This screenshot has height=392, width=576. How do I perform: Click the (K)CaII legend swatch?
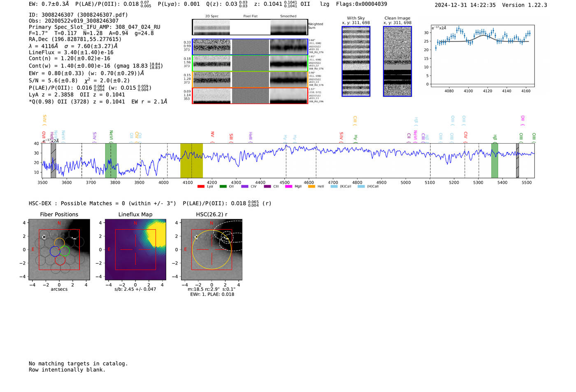click(x=334, y=186)
